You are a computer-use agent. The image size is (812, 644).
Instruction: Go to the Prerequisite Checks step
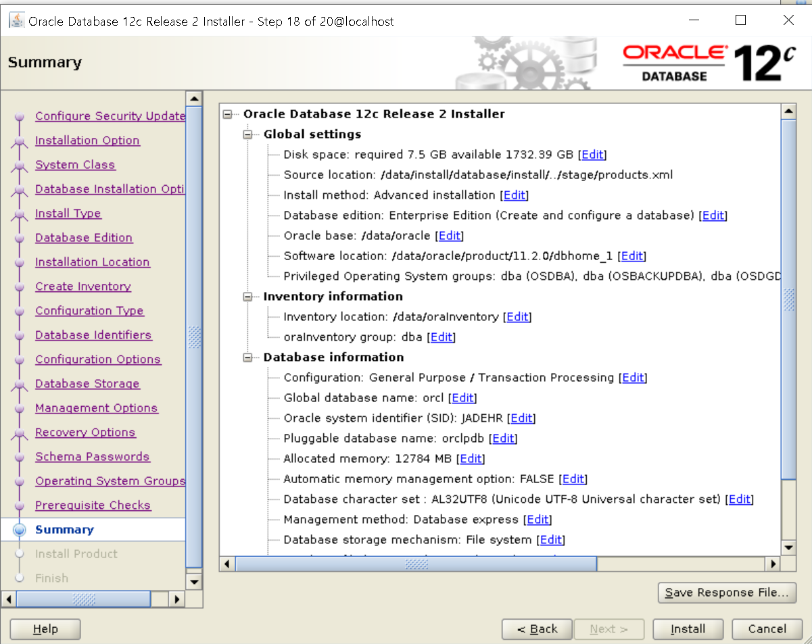[93, 505]
